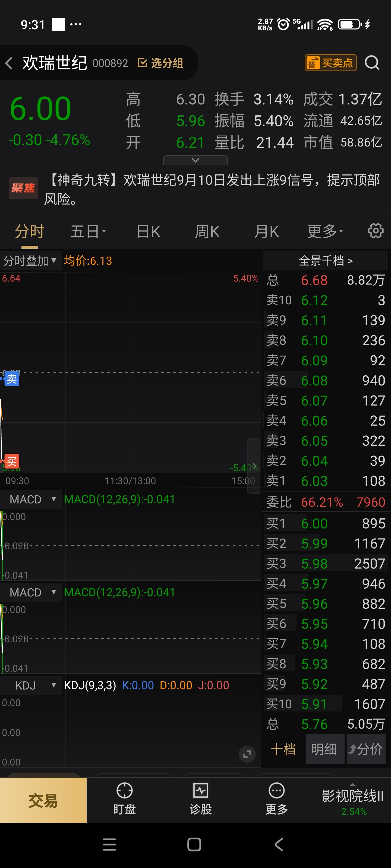
Task: Tap the Android home button
Action: click(x=194, y=844)
